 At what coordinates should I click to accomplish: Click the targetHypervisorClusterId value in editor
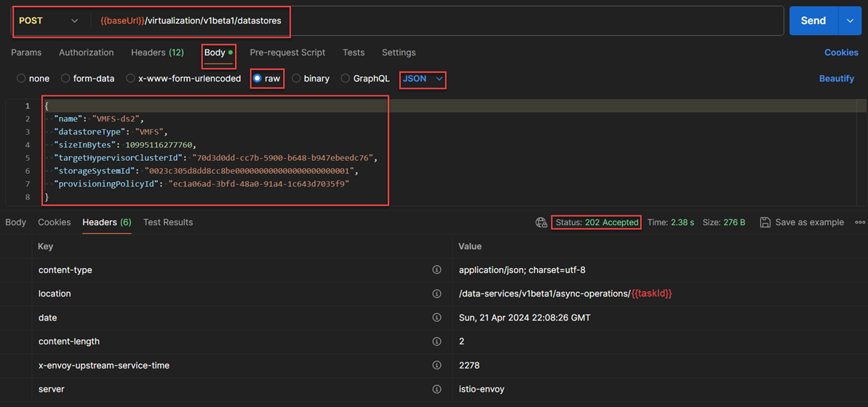point(284,158)
